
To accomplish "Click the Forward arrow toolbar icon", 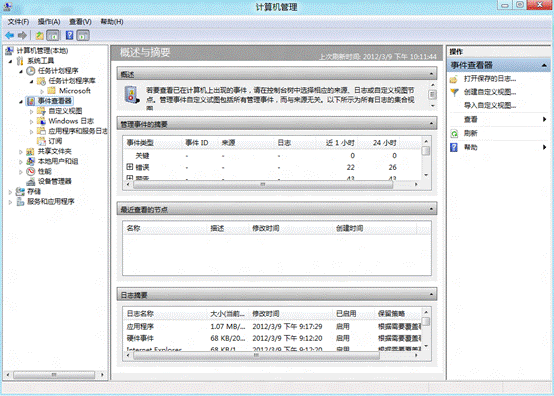I will point(22,35).
